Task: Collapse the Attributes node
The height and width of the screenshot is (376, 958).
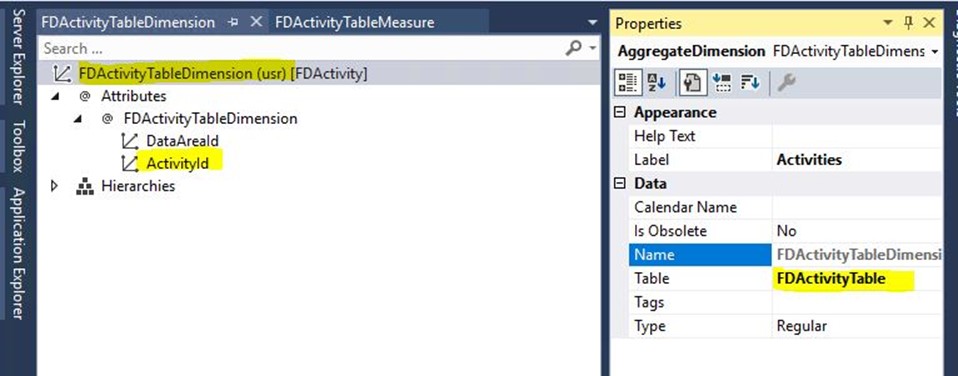Action: (56, 96)
